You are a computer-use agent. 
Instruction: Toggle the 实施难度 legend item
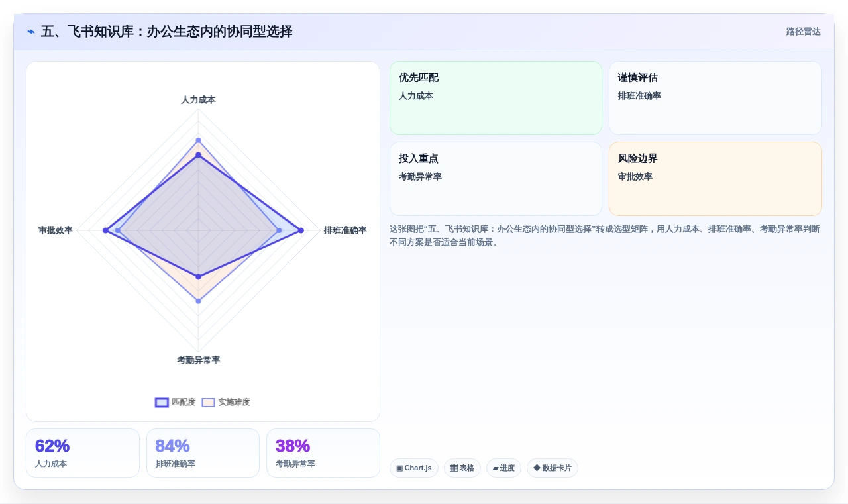click(226, 402)
